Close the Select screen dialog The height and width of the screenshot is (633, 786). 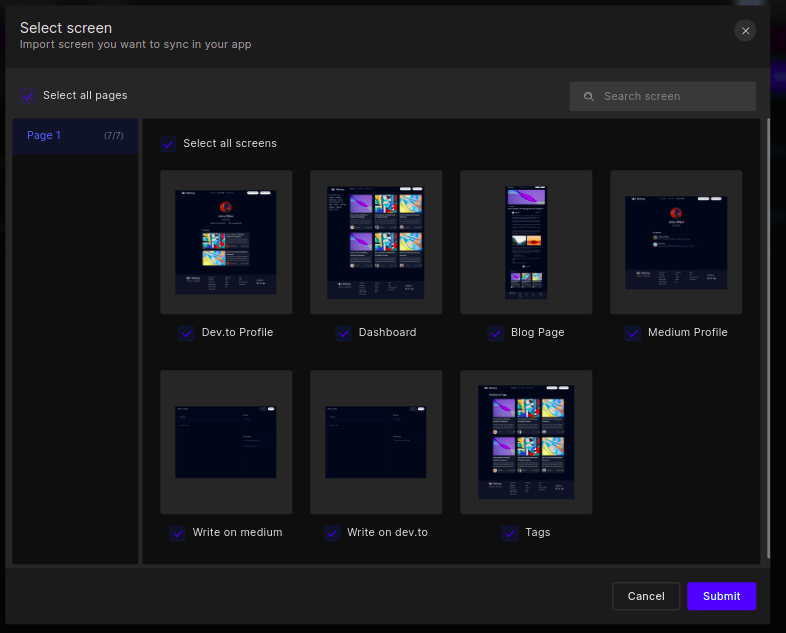coord(745,31)
